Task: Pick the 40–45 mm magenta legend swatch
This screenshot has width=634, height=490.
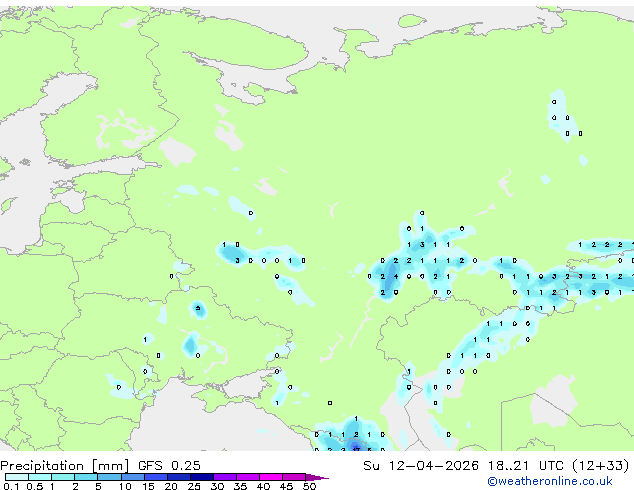Action: pyautogui.click(x=271, y=477)
